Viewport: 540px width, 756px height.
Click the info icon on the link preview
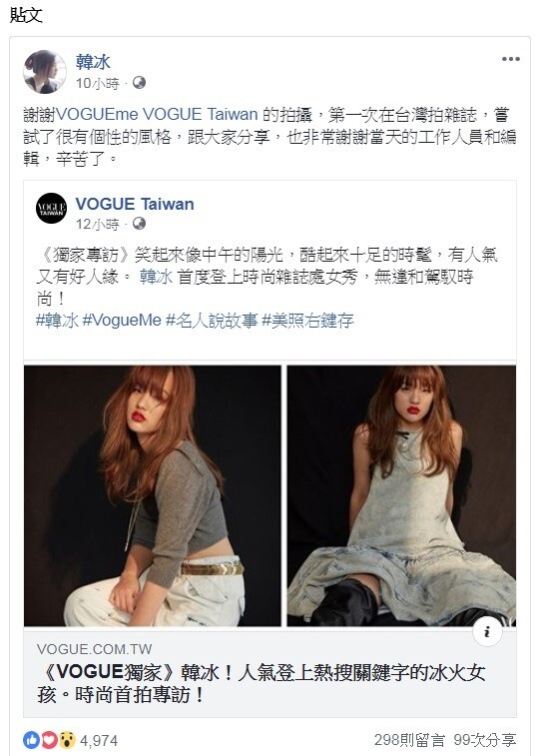pyautogui.click(x=487, y=631)
